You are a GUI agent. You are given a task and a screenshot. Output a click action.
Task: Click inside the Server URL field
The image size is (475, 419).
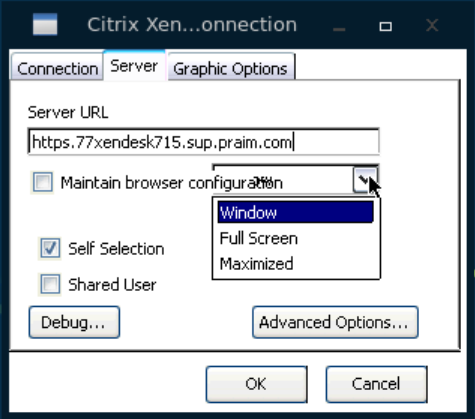[x=204, y=142]
